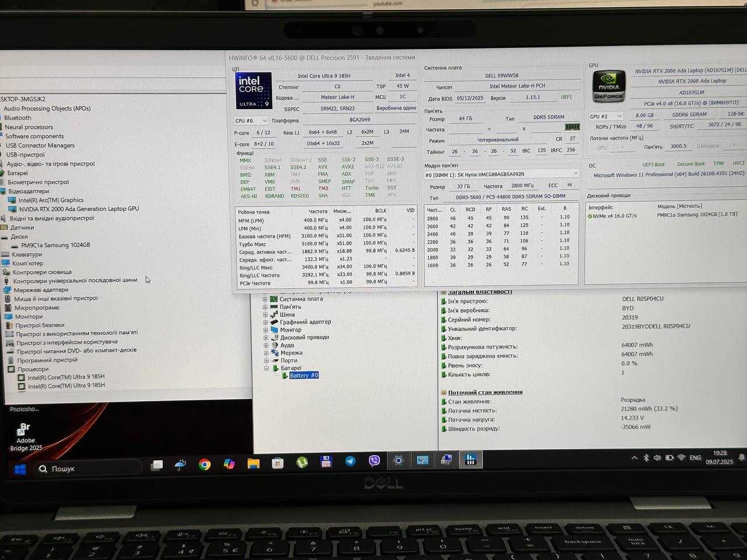747x560 pixels.
Task: Click the Intel Core Ultra 9 logo
Action: (253, 90)
